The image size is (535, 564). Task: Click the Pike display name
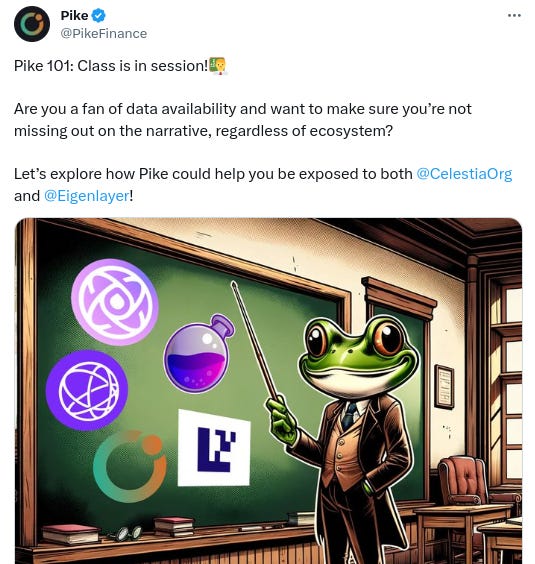pos(74,15)
